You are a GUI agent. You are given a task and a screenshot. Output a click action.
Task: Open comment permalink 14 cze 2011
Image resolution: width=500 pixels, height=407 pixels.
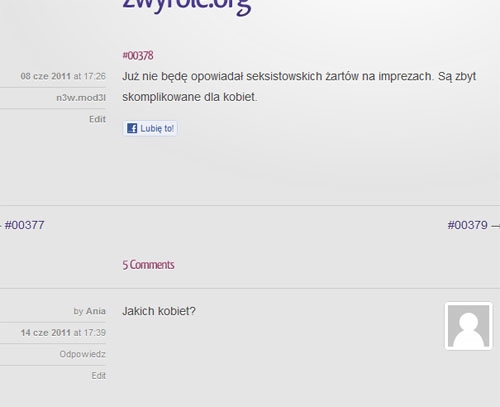[45, 333]
